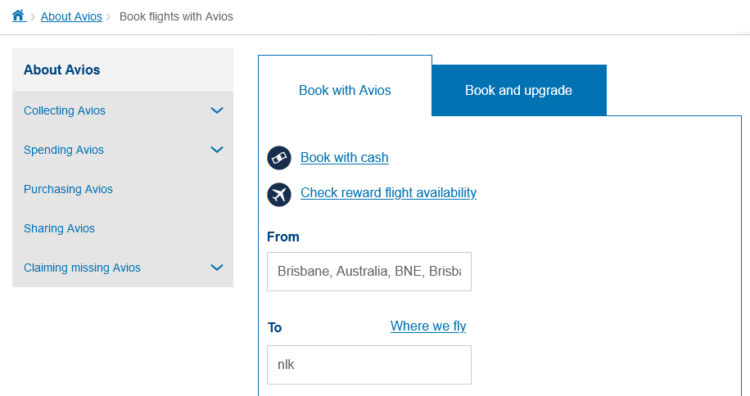Expand the Collecting Avios chevron
Screen dimensions: 750x396
[217, 110]
